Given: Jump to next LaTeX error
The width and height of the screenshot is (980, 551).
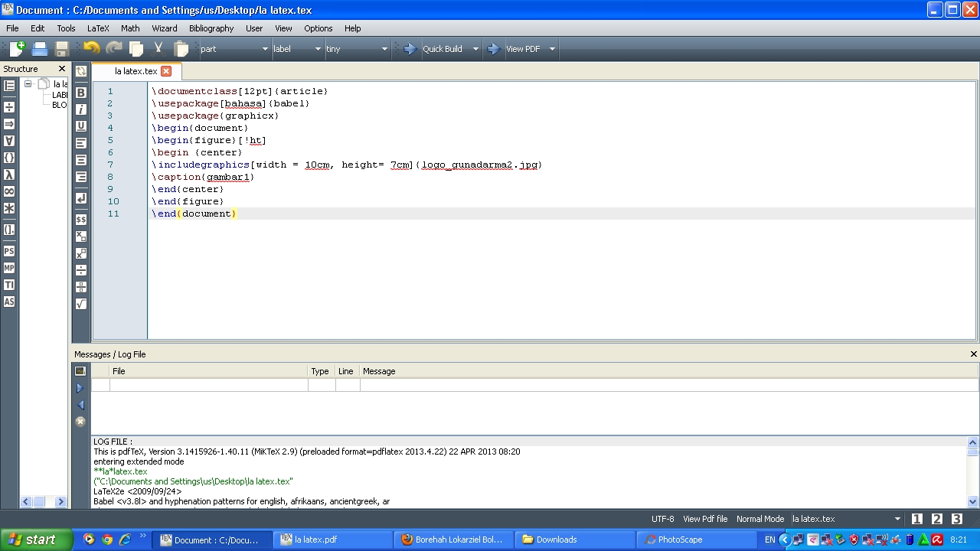Looking at the screenshot, I should [80, 388].
